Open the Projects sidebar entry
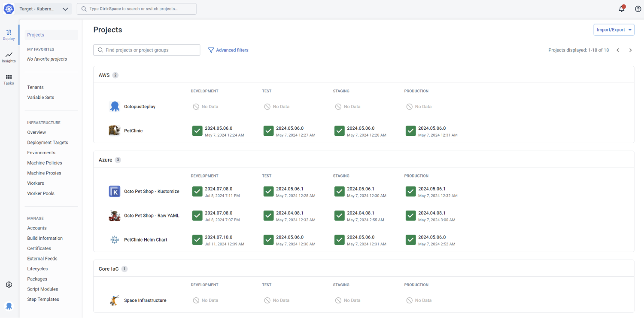This screenshot has width=644, height=318. [x=35, y=35]
